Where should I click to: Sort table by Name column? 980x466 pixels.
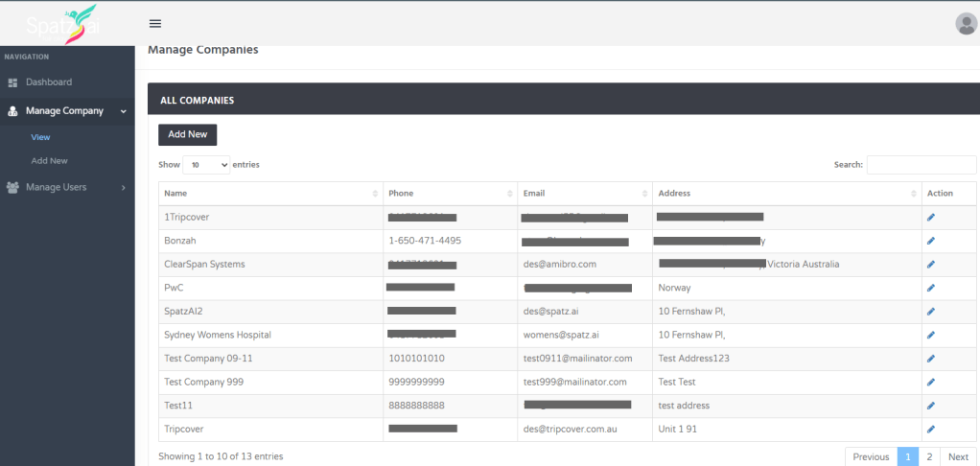click(269, 194)
